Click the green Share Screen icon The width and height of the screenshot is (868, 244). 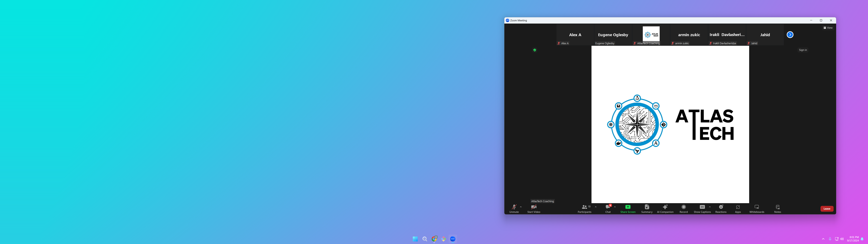point(628,207)
